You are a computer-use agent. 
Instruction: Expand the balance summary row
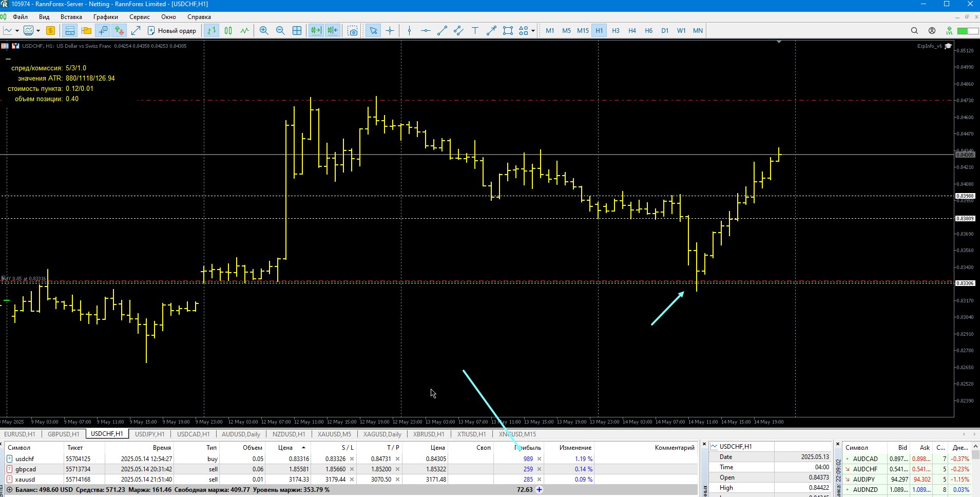click(x=9, y=490)
